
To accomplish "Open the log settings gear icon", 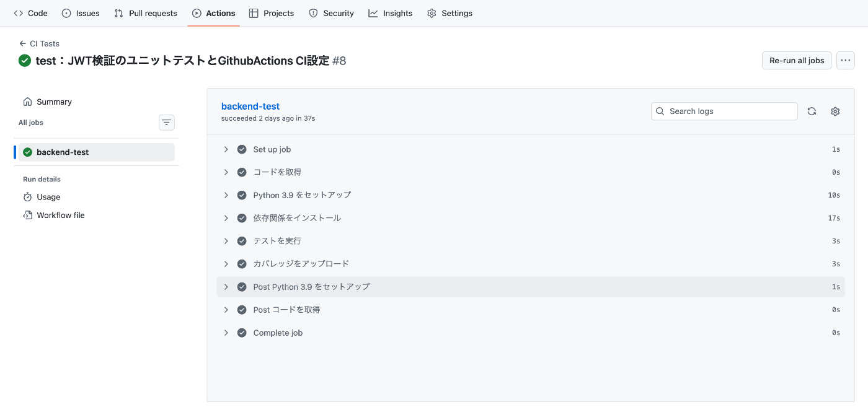I will (835, 111).
